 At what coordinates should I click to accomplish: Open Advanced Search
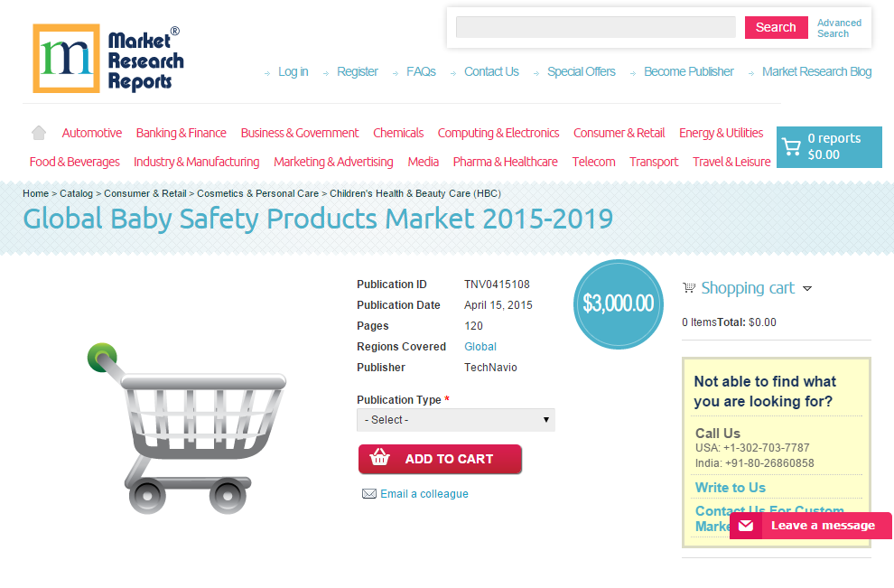pyautogui.click(x=839, y=27)
